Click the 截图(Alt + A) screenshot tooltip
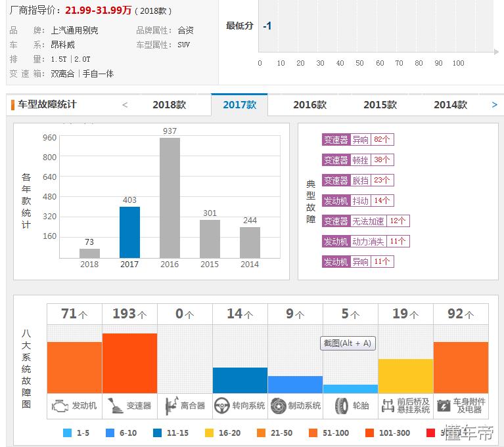This screenshot has width=504, height=447. pyautogui.click(x=348, y=343)
